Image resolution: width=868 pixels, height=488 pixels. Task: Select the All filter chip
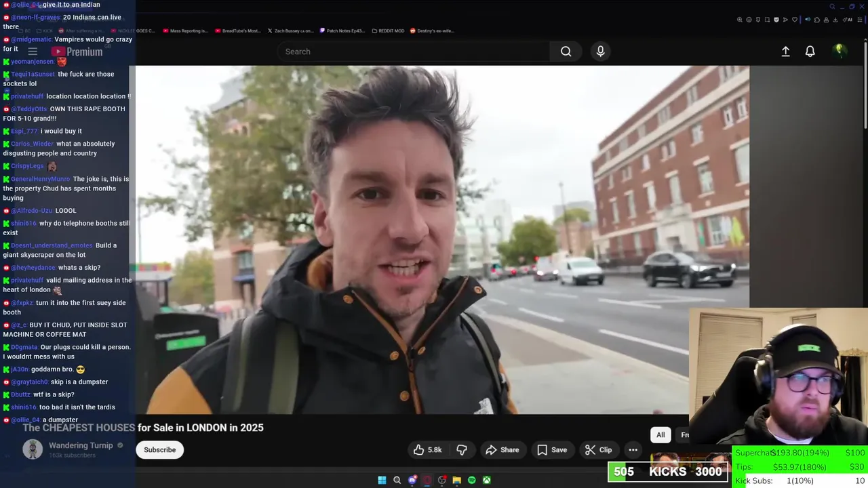click(x=660, y=435)
